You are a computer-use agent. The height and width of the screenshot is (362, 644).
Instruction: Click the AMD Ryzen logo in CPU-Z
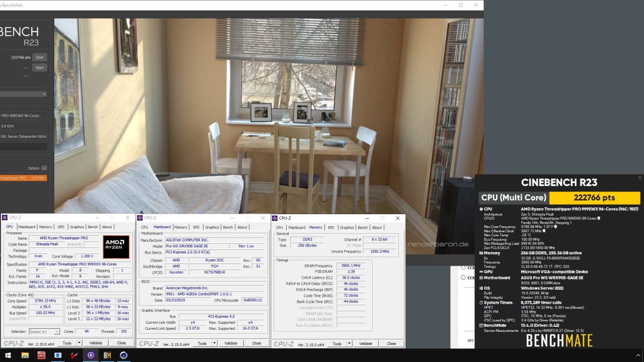click(116, 246)
